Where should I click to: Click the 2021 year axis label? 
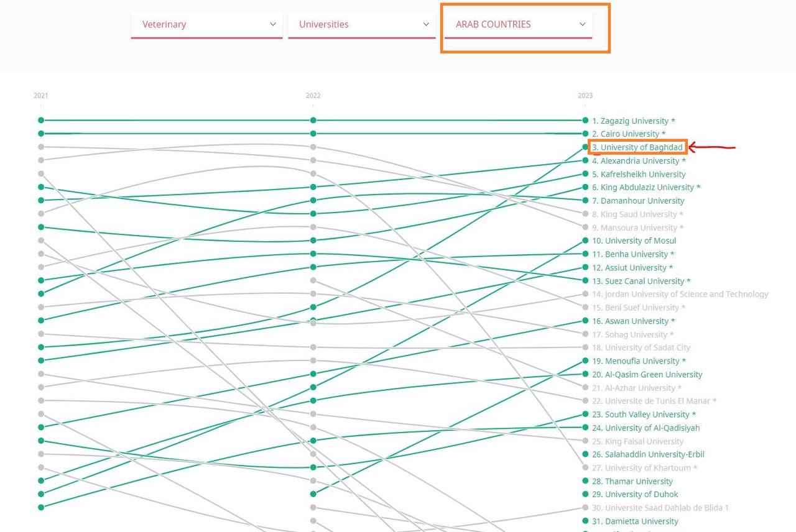[40, 96]
